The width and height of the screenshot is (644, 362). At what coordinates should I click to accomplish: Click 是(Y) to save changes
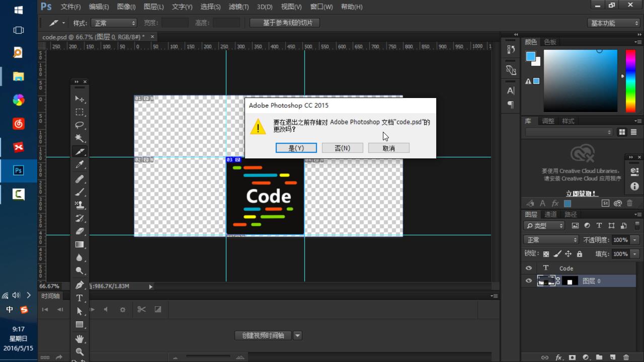tap(296, 148)
